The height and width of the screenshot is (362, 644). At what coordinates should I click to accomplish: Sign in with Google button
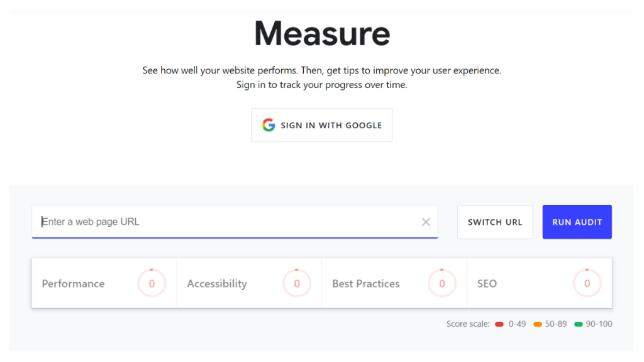click(321, 125)
